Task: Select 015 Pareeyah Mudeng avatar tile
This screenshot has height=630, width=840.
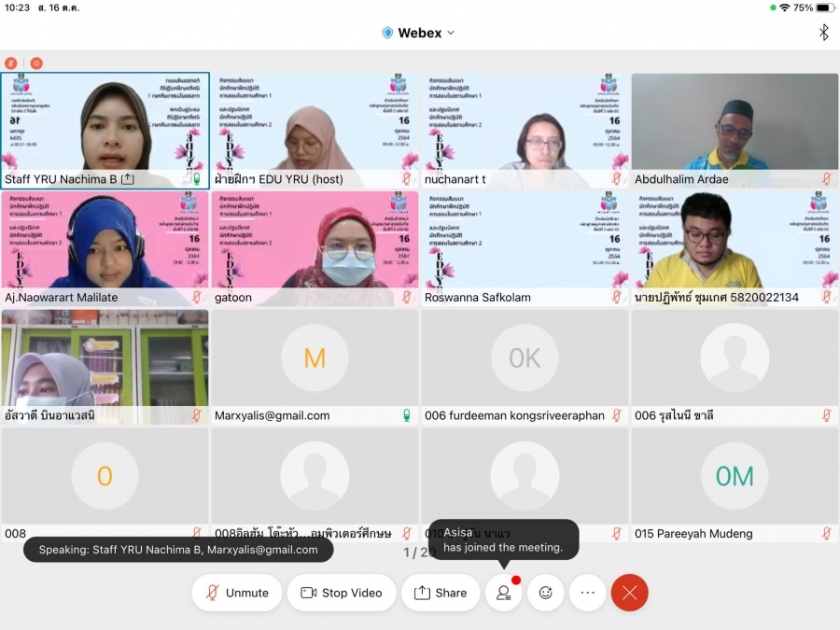Action: point(735,481)
